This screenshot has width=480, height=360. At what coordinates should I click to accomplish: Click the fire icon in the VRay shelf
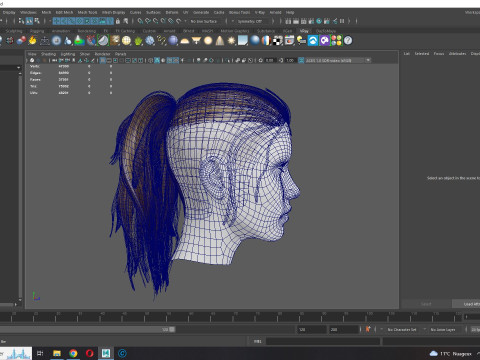32,41
